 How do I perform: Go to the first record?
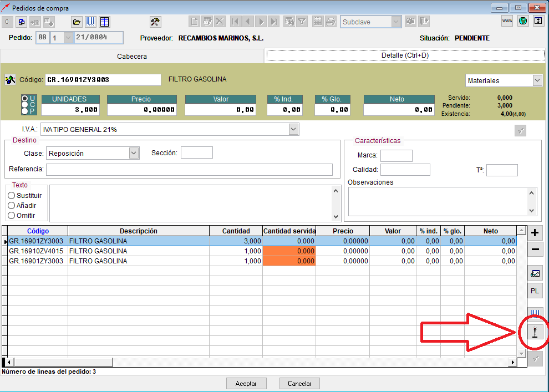point(236,22)
